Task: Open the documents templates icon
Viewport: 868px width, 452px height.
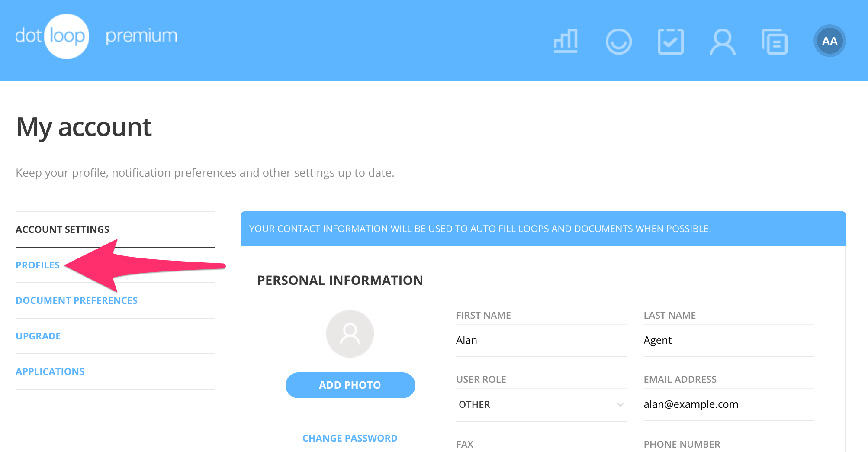Action: (x=774, y=42)
